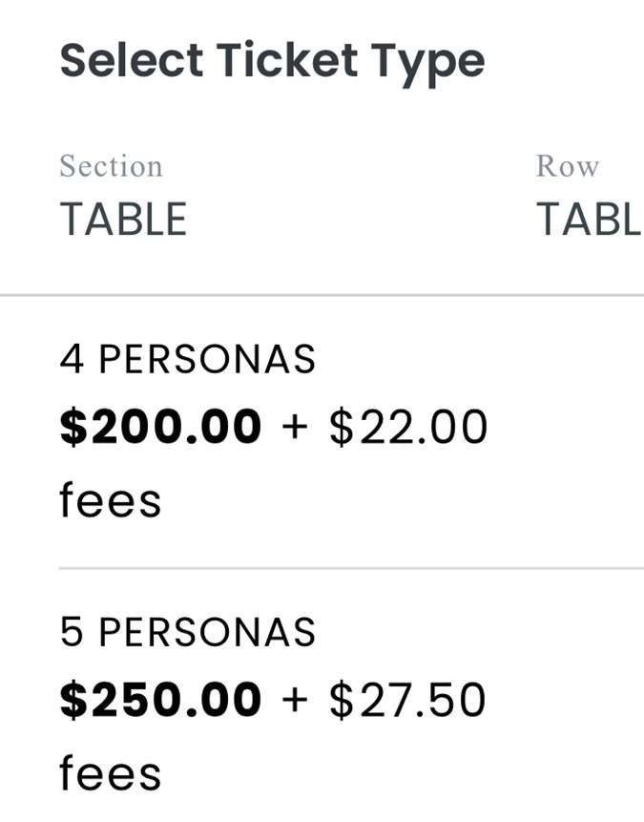Click the Select Ticket Type heading

272,61
